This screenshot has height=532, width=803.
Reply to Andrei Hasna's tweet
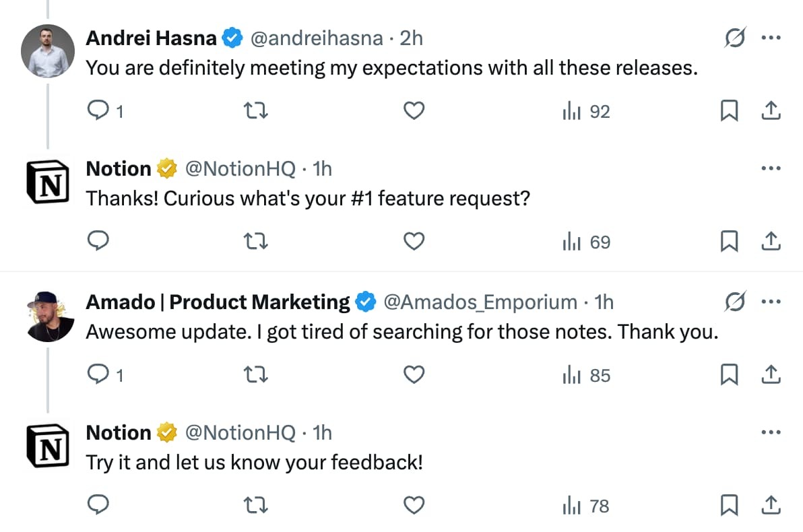coord(98,110)
